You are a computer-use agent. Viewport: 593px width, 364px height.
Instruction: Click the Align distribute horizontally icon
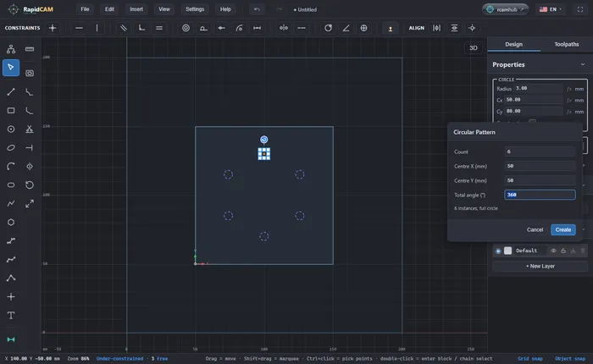437,28
